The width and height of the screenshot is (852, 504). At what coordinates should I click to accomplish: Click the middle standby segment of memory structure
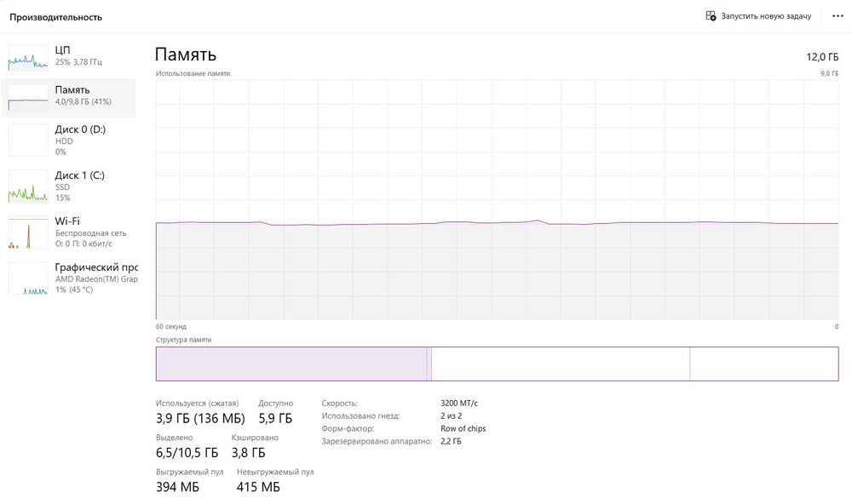pos(561,364)
